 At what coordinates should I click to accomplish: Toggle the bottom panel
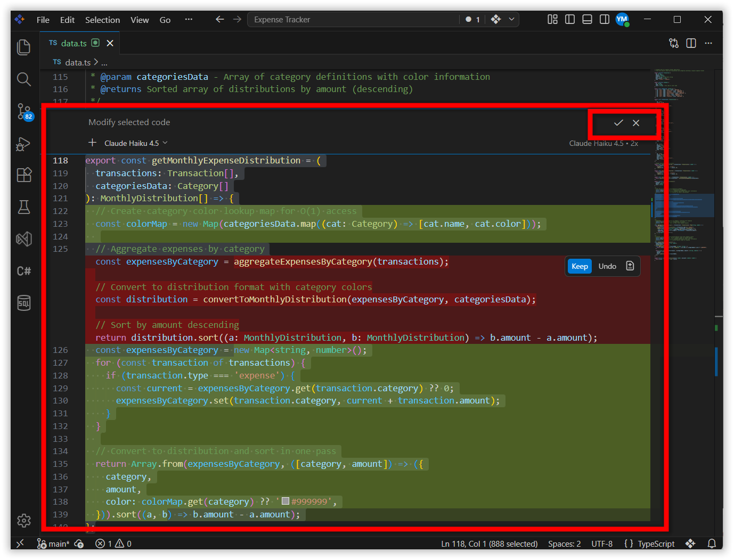tap(587, 20)
